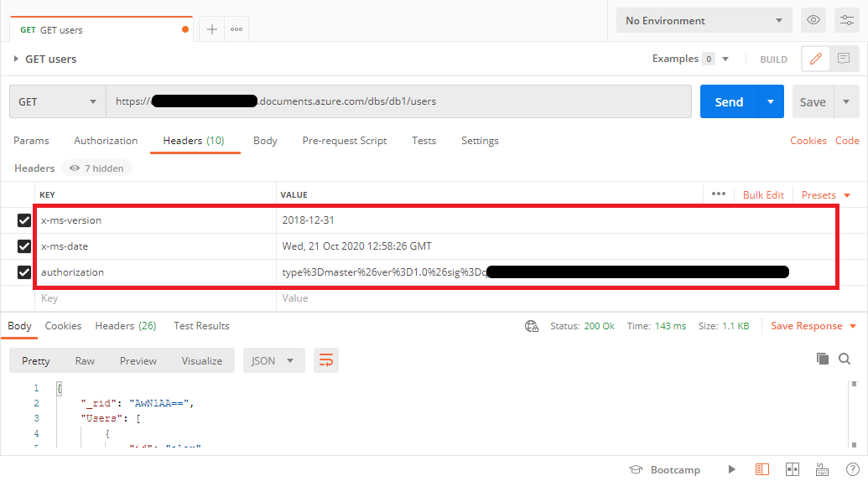This screenshot has height=481, width=868.
Task: Click the unsaved orange dot on GET users tab
Action: (x=185, y=29)
